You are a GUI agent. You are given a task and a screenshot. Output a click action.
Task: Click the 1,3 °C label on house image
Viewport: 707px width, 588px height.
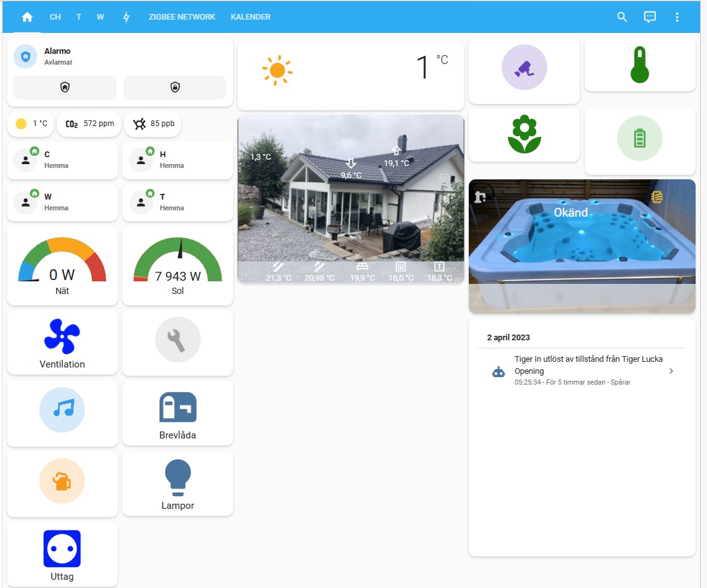point(260,157)
